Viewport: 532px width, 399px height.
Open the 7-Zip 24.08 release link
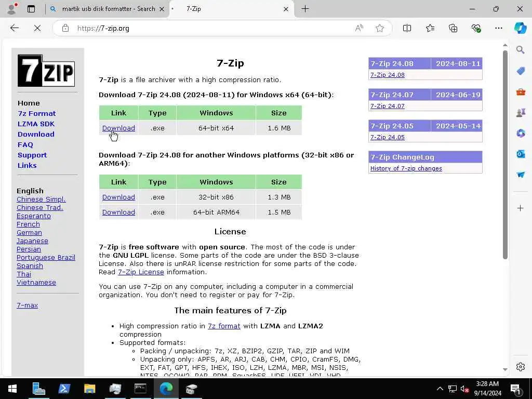[x=388, y=75]
